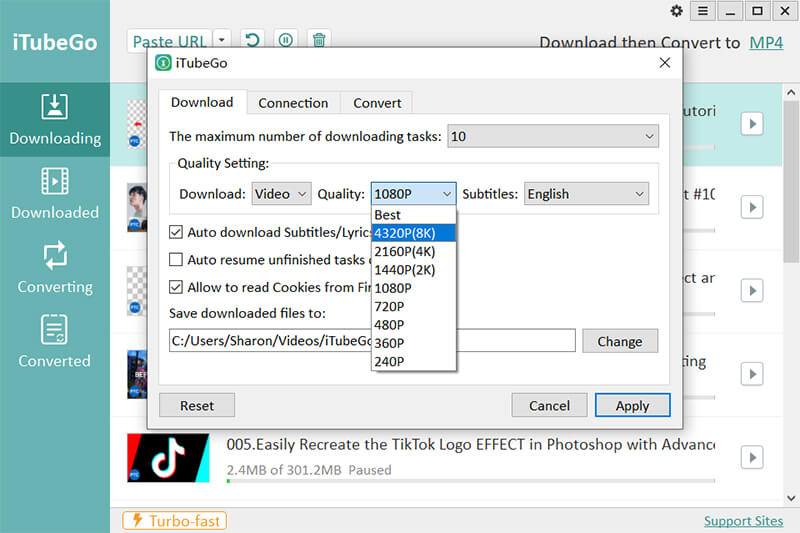Click the TikTok logo video thumbnail
800x533 pixels.
pyautogui.click(x=168, y=458)
